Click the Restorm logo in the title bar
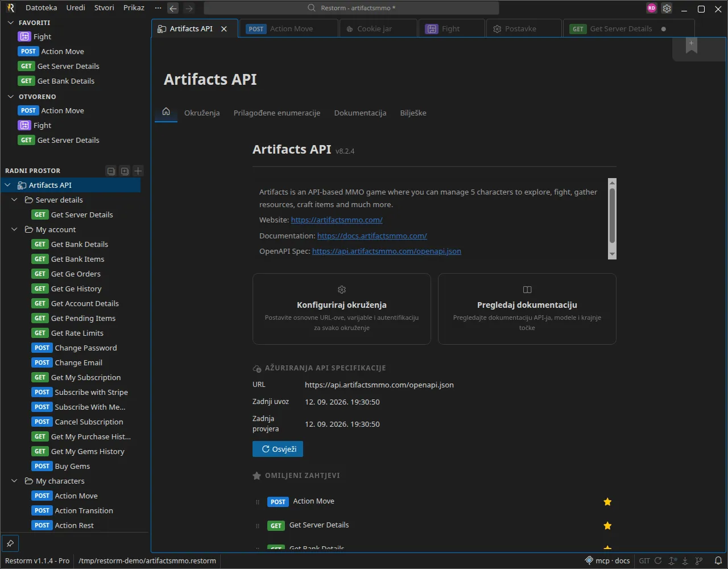728x569 pixels. [10, 8]
